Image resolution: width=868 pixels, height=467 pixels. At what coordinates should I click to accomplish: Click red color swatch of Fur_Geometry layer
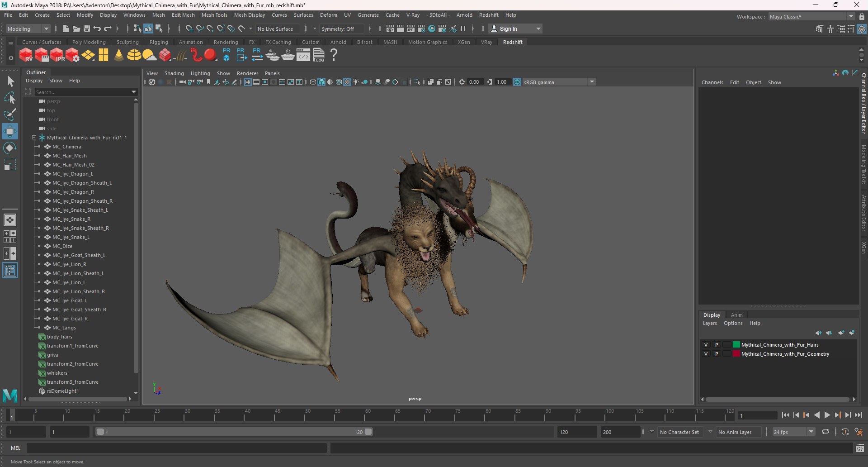tap(736, 354)
